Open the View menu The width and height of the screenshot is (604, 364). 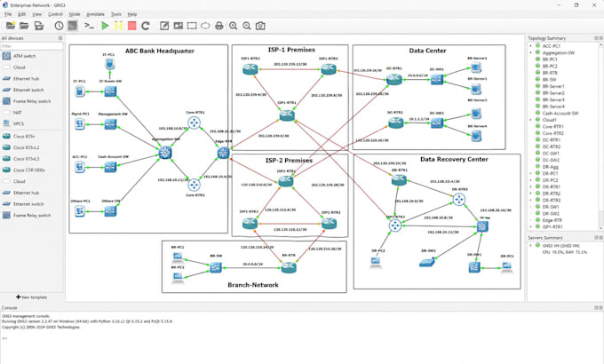36,14
